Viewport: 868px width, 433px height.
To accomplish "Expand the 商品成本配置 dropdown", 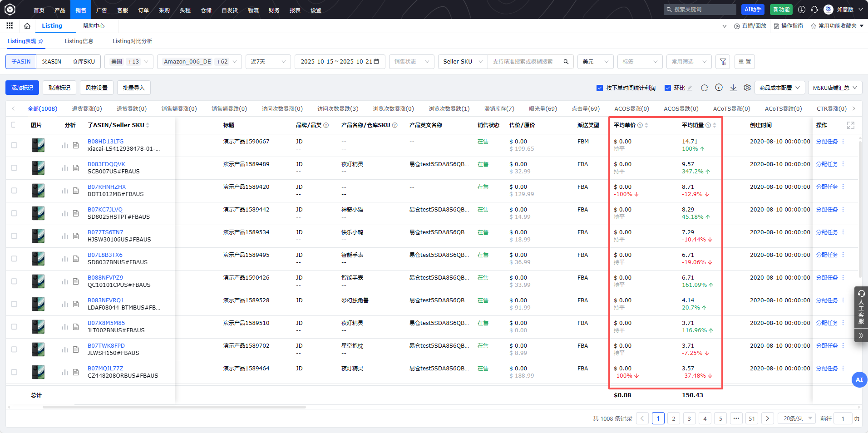I will 779,88.
